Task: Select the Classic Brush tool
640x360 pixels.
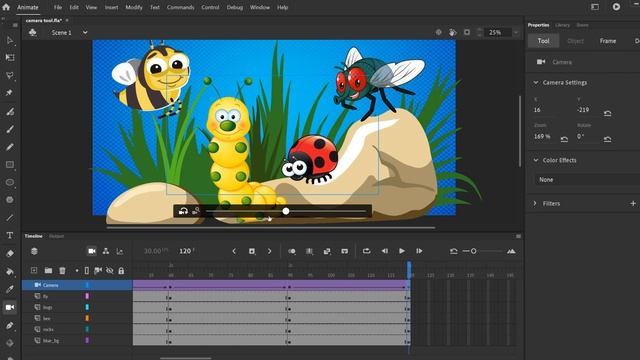Action: tap(10, 129)
